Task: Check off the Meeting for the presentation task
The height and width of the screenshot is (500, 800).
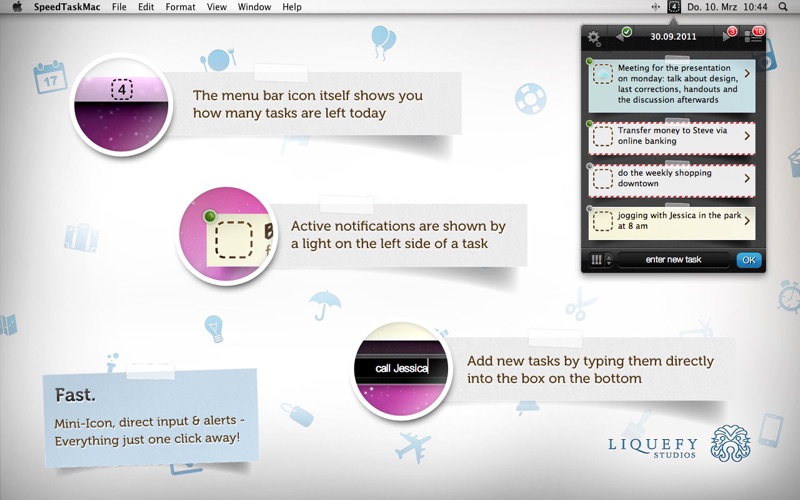Action: pyautogui.click(x=603, y=74)
